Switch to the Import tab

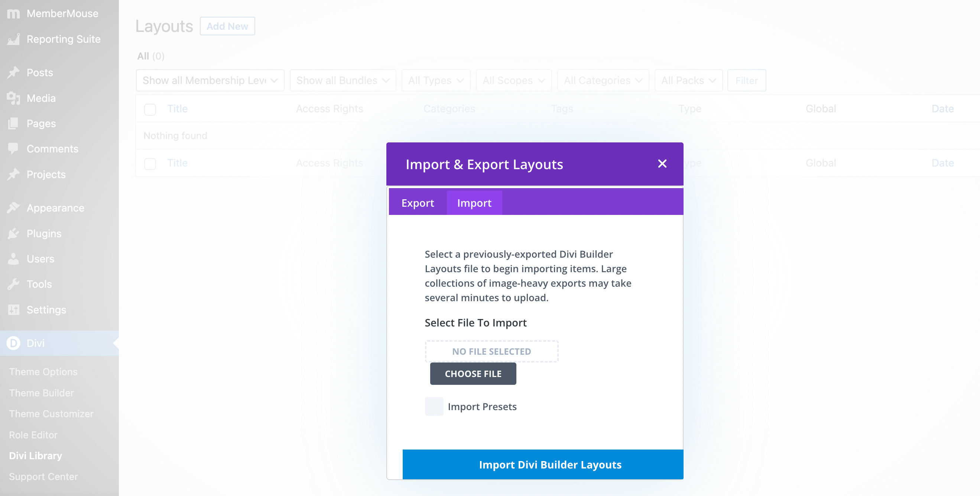(474, 202)
